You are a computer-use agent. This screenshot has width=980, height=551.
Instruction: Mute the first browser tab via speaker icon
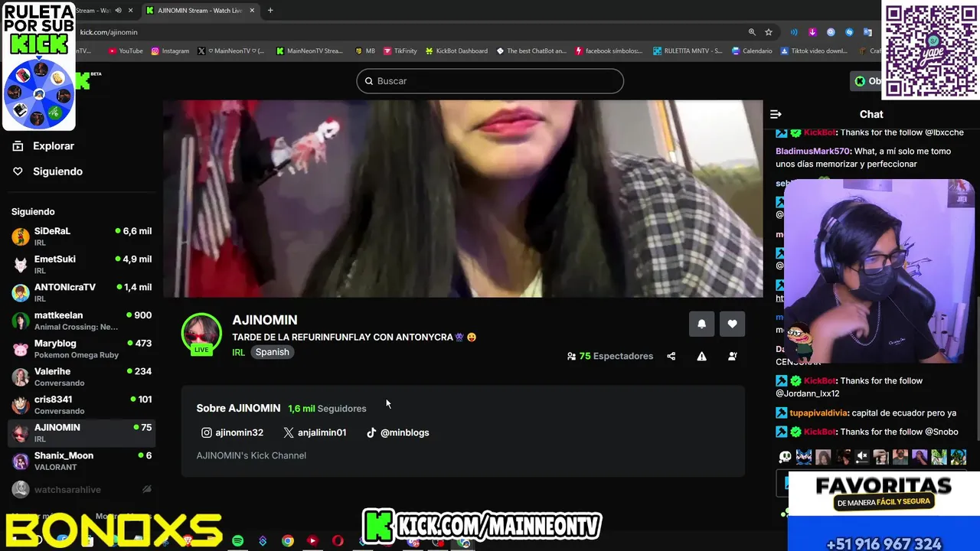pos(118,11)
